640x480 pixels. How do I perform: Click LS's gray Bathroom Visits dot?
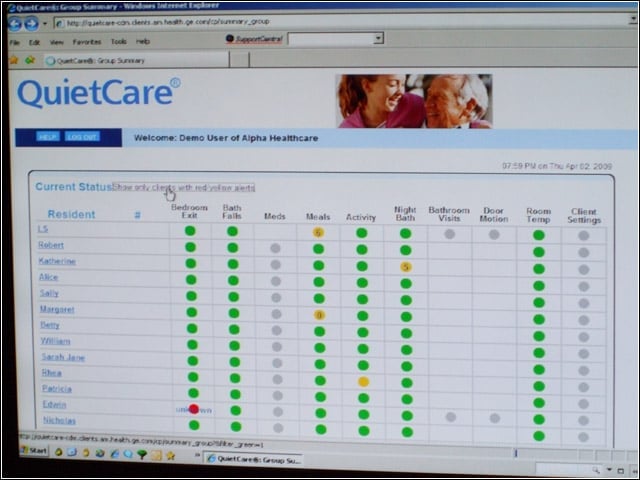pos(449,234)
